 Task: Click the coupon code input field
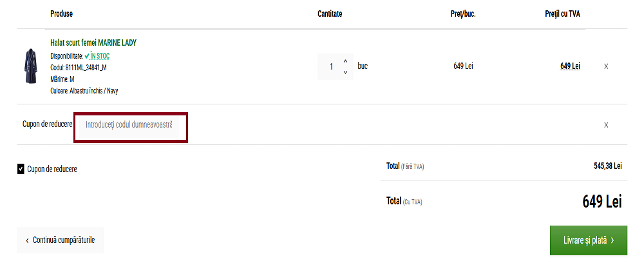(129, 124)
